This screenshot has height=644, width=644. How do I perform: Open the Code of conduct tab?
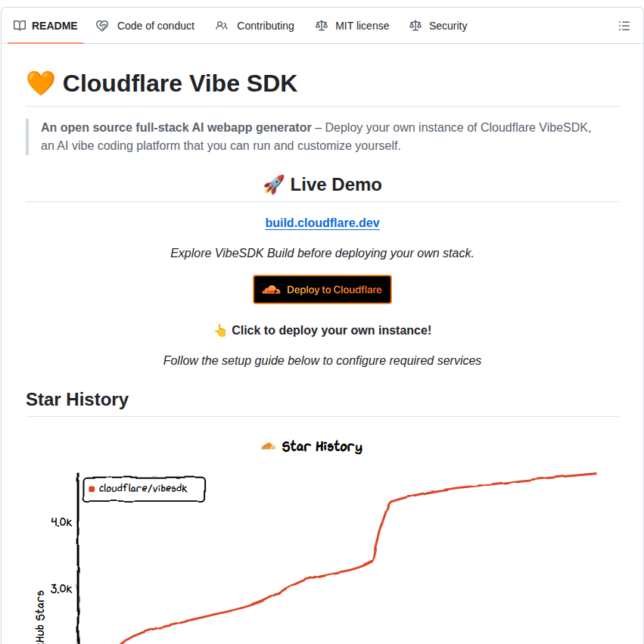click(x=155, y=25)
